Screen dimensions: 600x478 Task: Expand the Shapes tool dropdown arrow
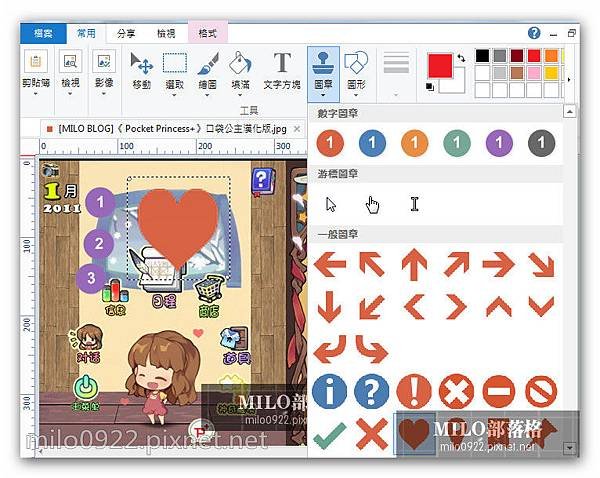coord(356,95)
